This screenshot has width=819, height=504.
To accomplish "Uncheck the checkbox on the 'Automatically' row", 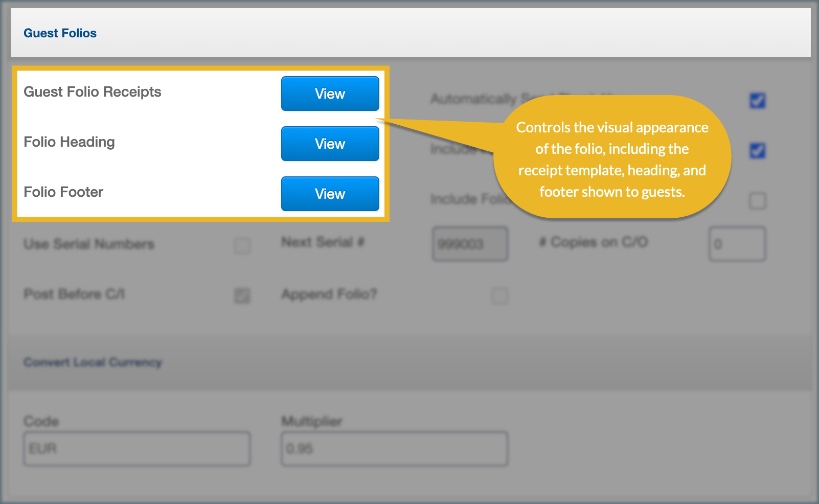I will 757,100.
